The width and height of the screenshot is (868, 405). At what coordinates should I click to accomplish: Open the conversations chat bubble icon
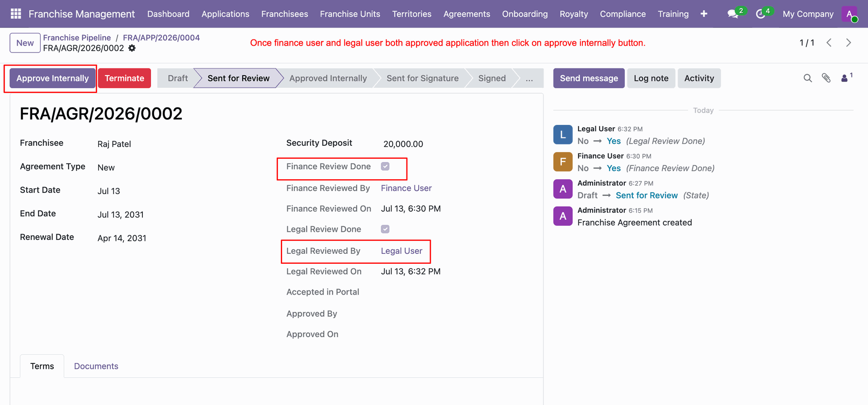(x=733, y=14)
